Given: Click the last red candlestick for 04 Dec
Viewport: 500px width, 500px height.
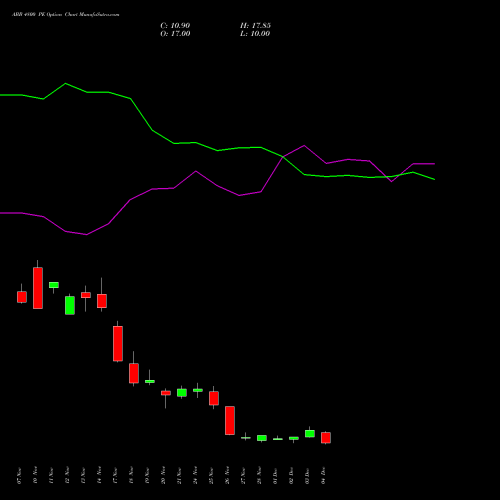Looking at the screenshot, I should tap(326, 438).
